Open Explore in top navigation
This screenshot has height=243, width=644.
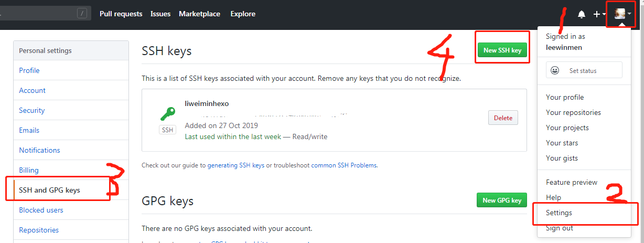click(x=243, y=14)
